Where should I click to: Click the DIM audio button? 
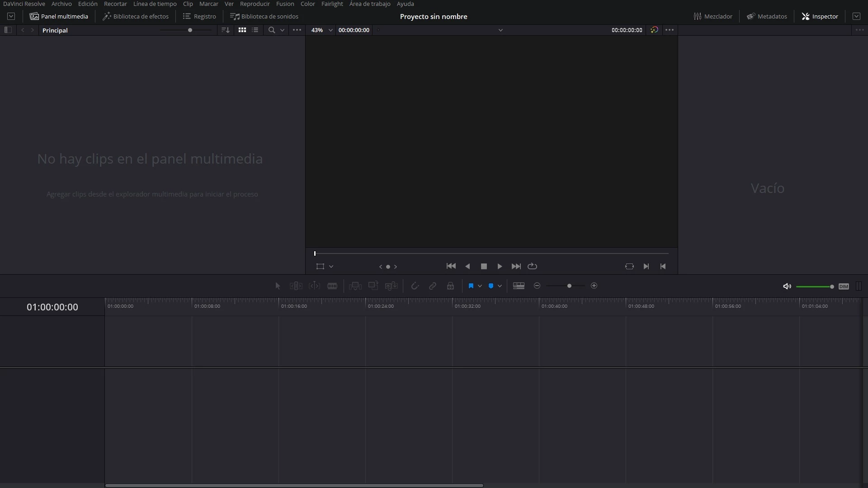[x=844, y=286]
